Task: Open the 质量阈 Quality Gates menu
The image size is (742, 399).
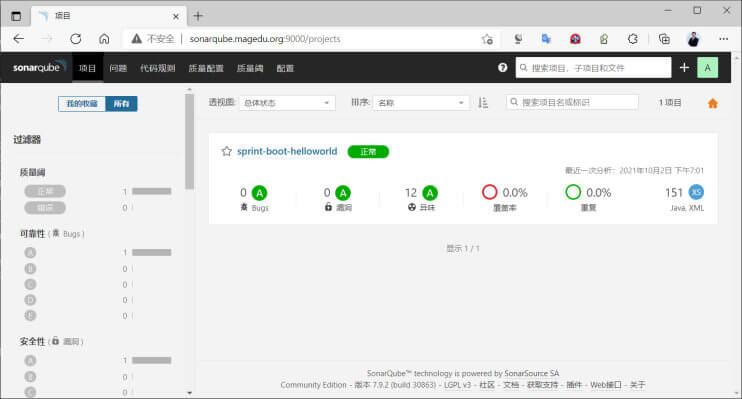Action: pos(250,68)
